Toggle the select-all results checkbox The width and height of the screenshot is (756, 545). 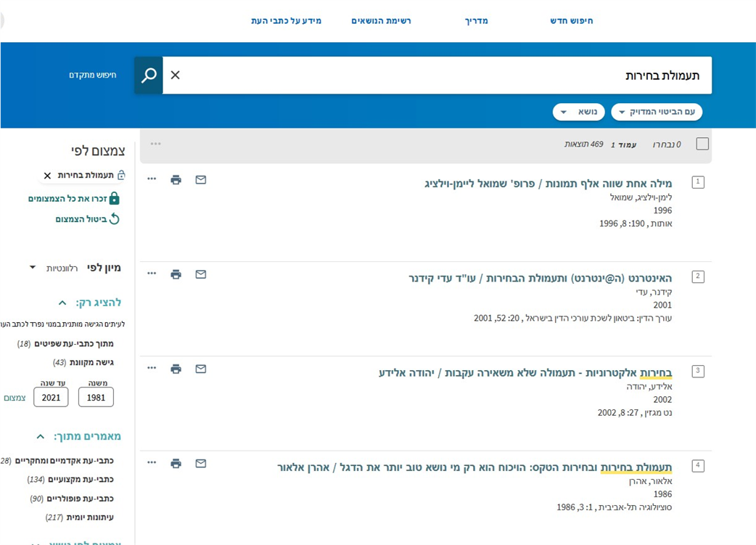tap(702, 144)
